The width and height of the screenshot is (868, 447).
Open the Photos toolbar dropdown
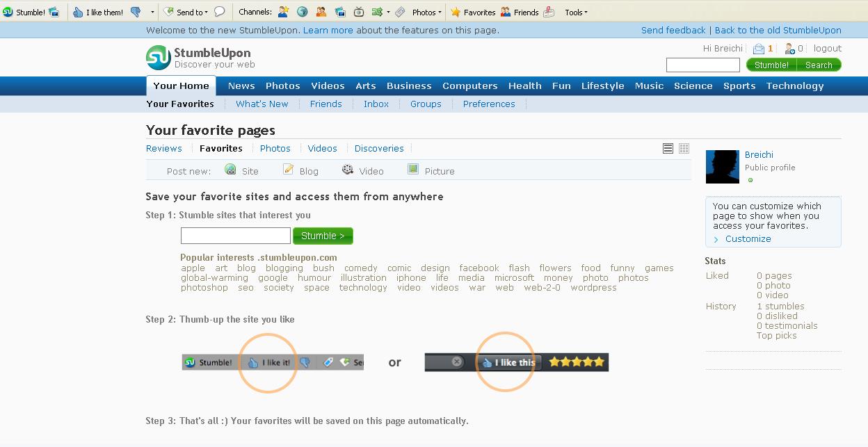[426, 12]
